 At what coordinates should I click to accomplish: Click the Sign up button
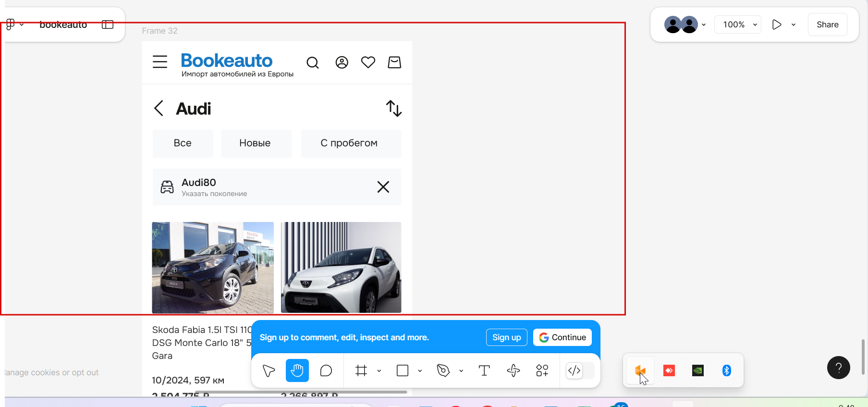click(507, 337)
